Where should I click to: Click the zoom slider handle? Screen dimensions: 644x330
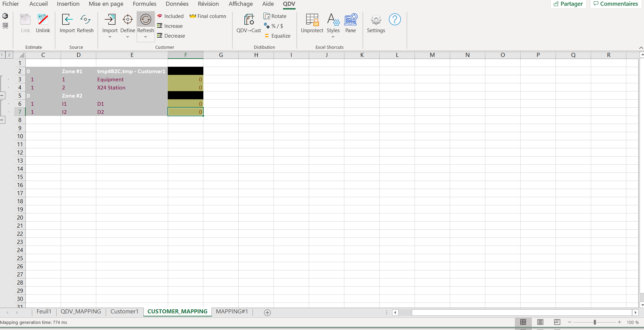pyautogui.click(x=595, y=322)
